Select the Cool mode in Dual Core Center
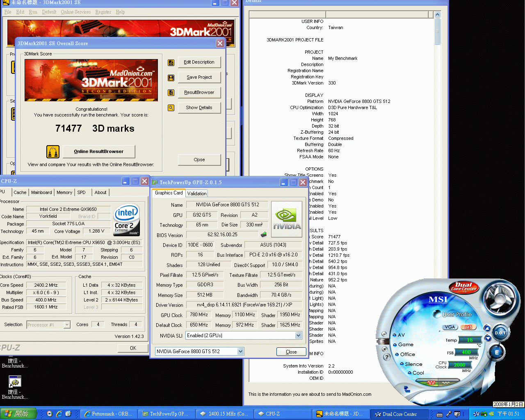Image resolution: width=525 pixels, height=420 pixels. pos(416,373)
